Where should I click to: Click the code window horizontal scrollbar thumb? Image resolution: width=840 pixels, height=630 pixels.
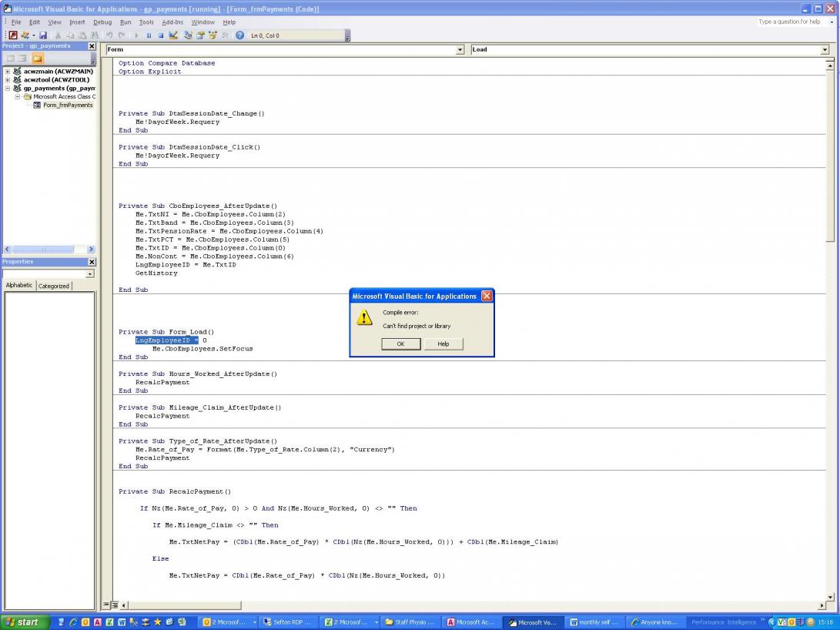pyautogui.click(x=185, y=605)
